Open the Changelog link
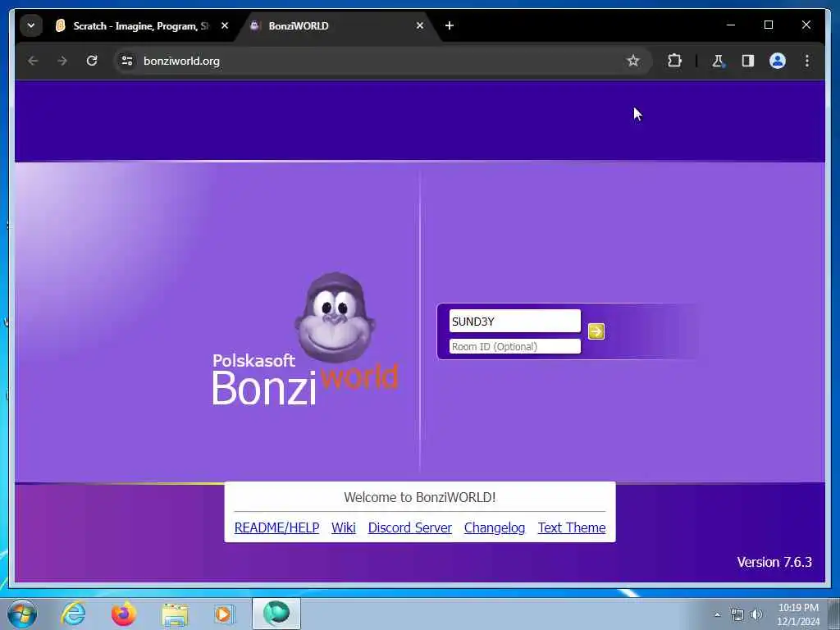 [x=495, y=527]
